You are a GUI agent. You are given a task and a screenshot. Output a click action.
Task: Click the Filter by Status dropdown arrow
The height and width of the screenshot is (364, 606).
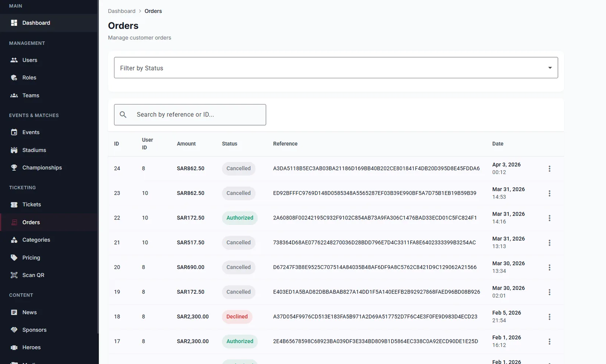coord(550,68)
